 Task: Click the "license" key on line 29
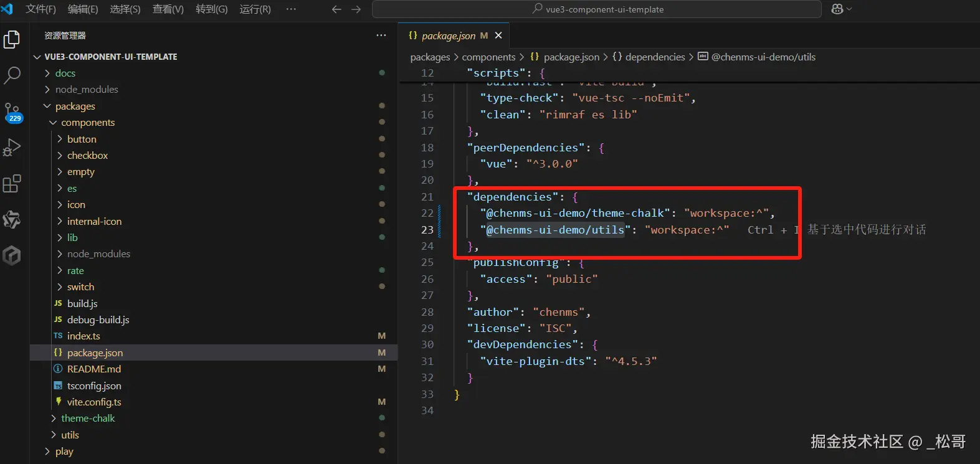point(496,328)
